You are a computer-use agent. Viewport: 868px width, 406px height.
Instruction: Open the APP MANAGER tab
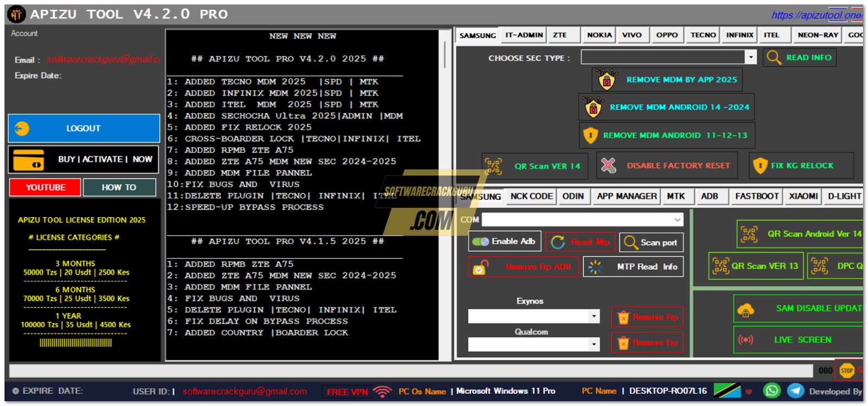click(x=627, y=196)
